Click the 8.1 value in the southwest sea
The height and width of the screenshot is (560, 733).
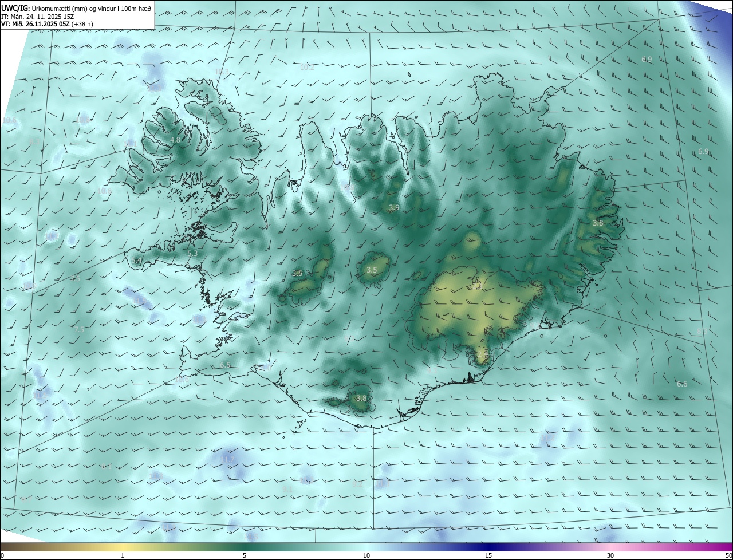click(x=107, y=467)
